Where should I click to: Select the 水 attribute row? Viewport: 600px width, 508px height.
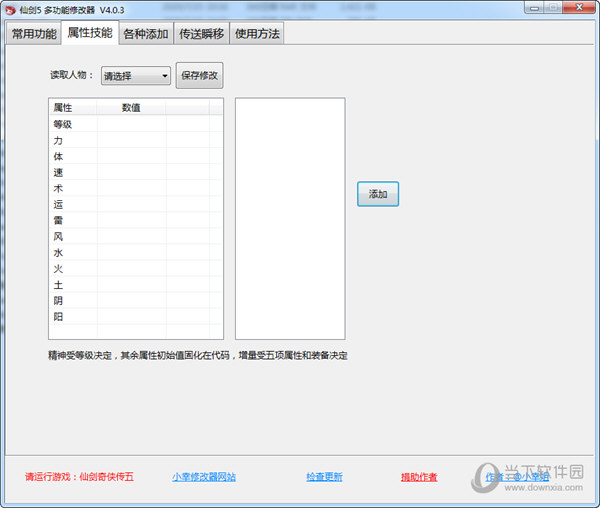pyautogui.click(x=136, y=252)
